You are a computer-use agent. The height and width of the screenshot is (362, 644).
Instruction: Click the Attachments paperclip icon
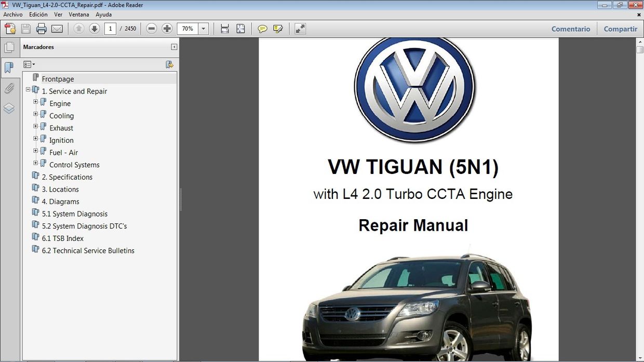click(x=9, y=88)
